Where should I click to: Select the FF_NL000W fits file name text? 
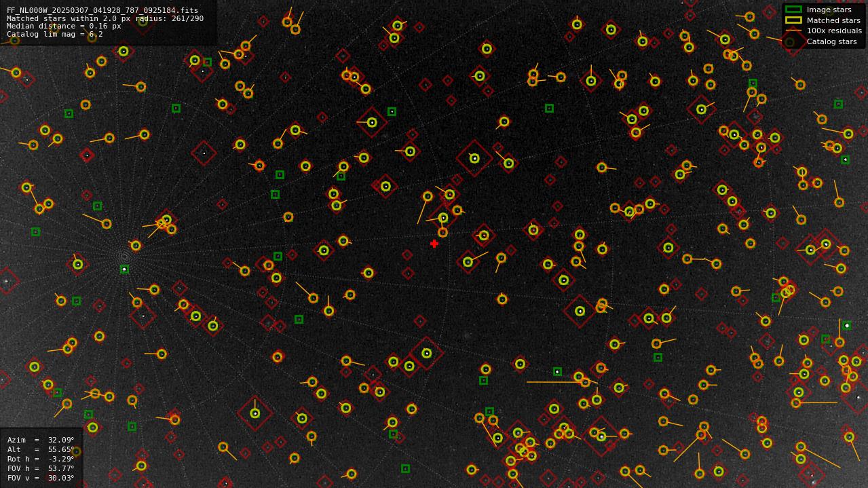(102, 11)
